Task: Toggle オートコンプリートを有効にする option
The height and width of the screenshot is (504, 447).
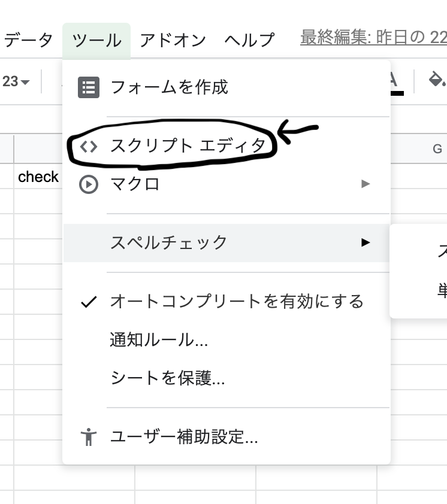Action: point(226,302)
